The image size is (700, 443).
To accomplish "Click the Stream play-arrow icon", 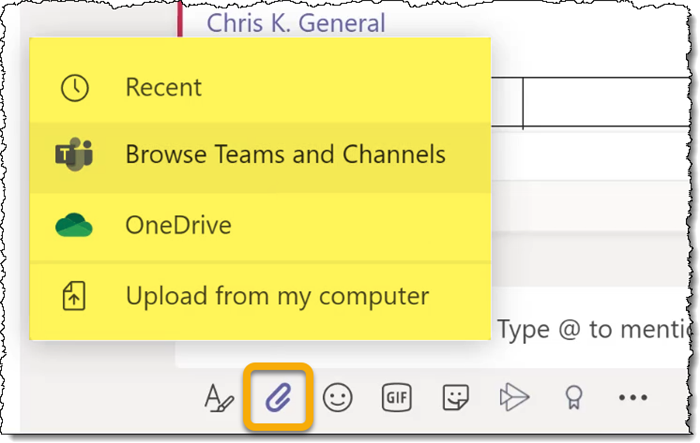I will (x=514, y=398).
